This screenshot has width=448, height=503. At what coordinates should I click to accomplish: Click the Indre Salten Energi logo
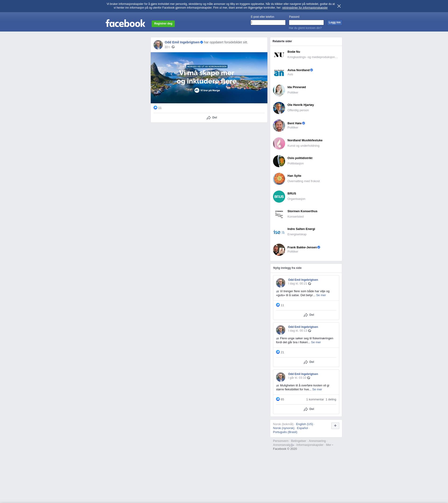click(x=279, y=232)
